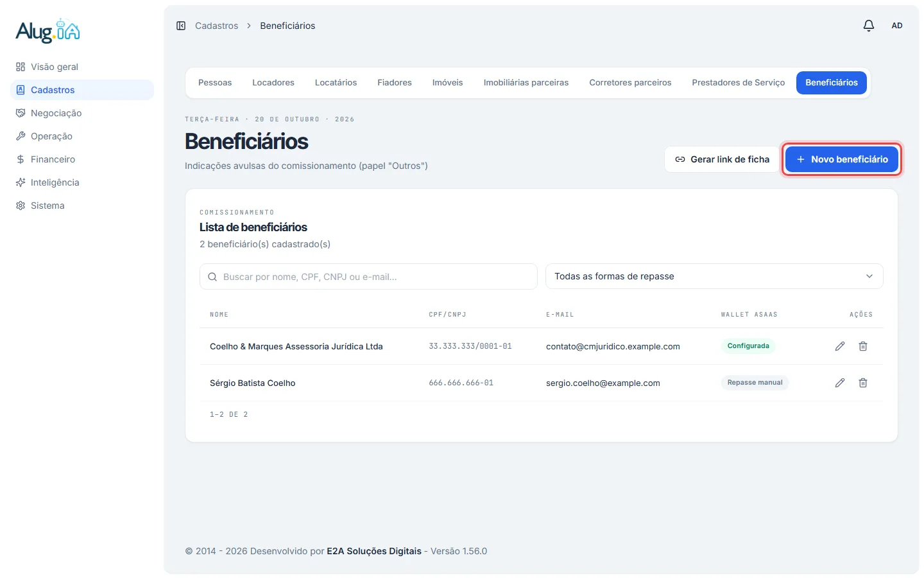
Task: Switch to Prestadores de Serviço tab
Action: (x=739, y=83)
